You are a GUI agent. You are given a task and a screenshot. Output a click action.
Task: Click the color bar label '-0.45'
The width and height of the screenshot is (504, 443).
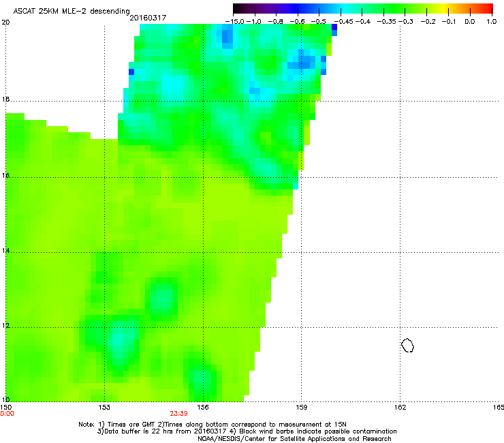tap(344, 22)
